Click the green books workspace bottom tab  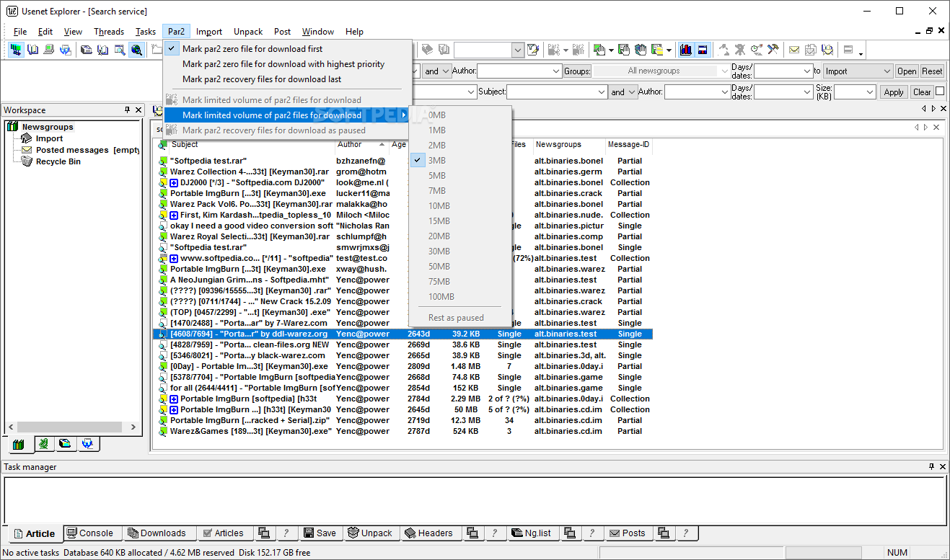click(x=19, y=444)
